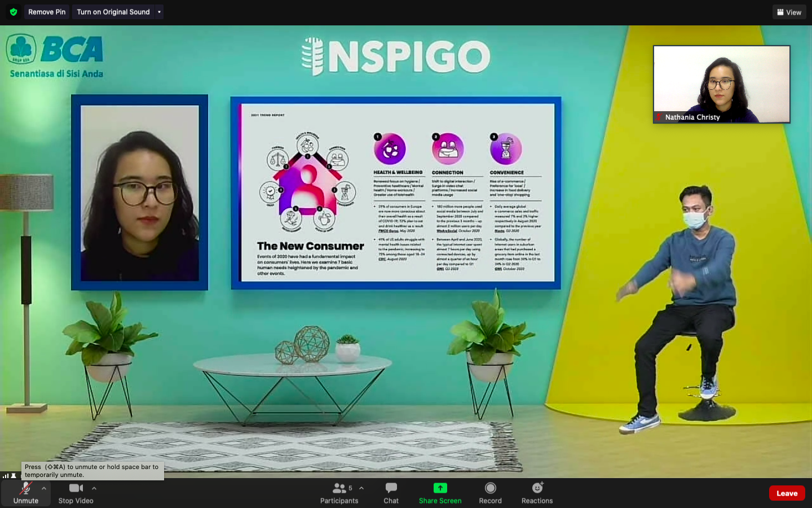812x508 pixels.
Task: Start Share Screen
Action: point(440,492)
